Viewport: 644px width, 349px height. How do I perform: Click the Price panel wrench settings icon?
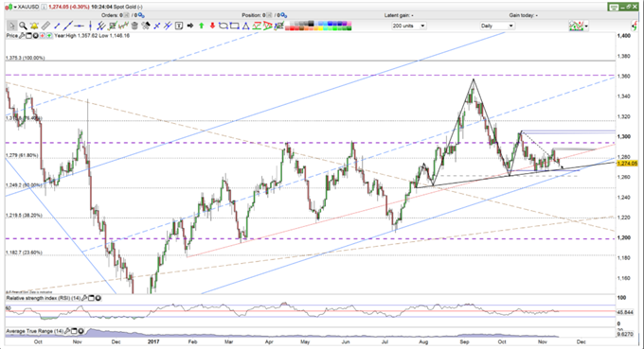(x=22, y=36)
